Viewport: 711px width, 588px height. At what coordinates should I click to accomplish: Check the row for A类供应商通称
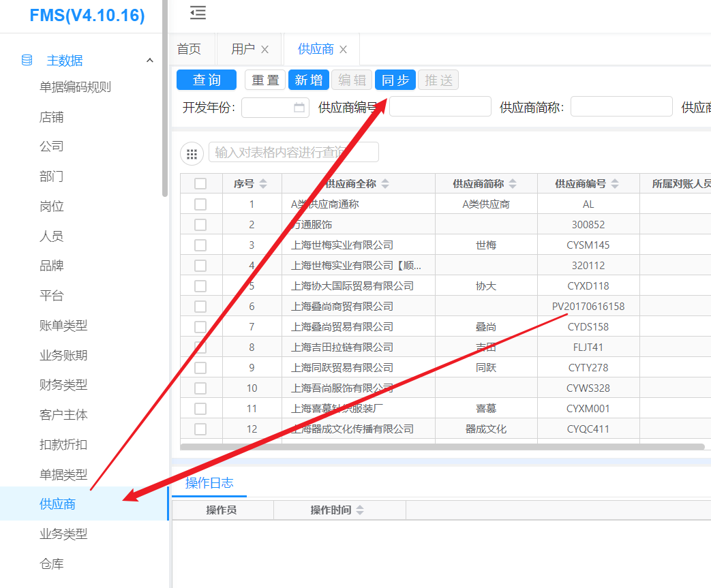click(x=200, y=204)
